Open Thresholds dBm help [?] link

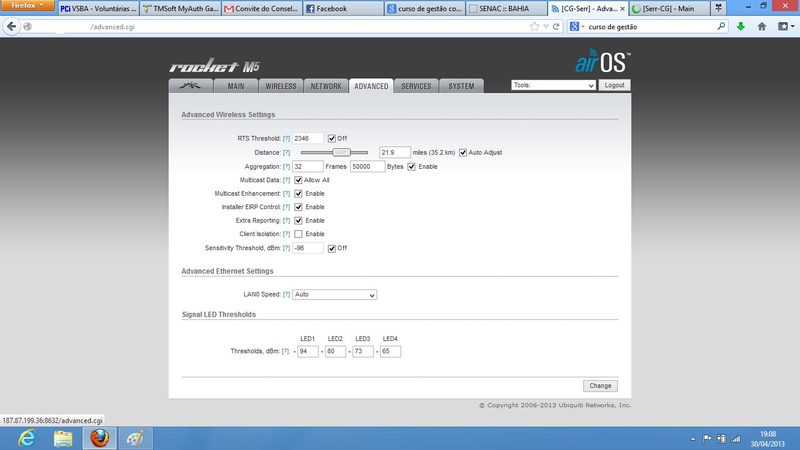click(285, 351)
